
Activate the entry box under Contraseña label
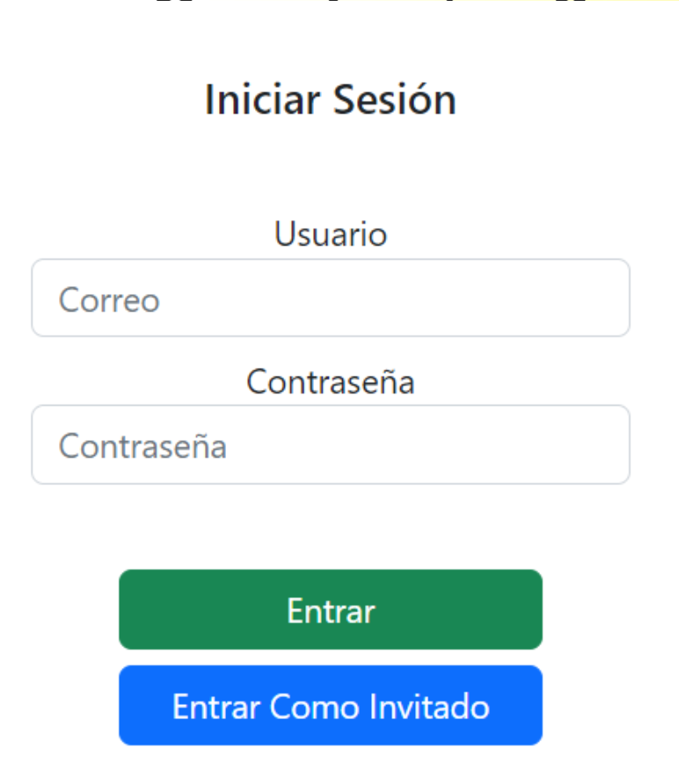[x=331, y=444]
